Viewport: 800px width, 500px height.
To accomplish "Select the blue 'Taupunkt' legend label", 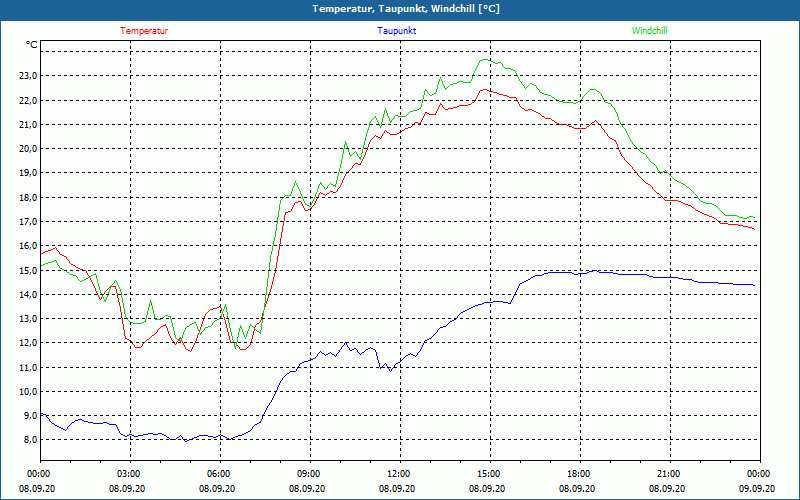I will coord(396,31).
